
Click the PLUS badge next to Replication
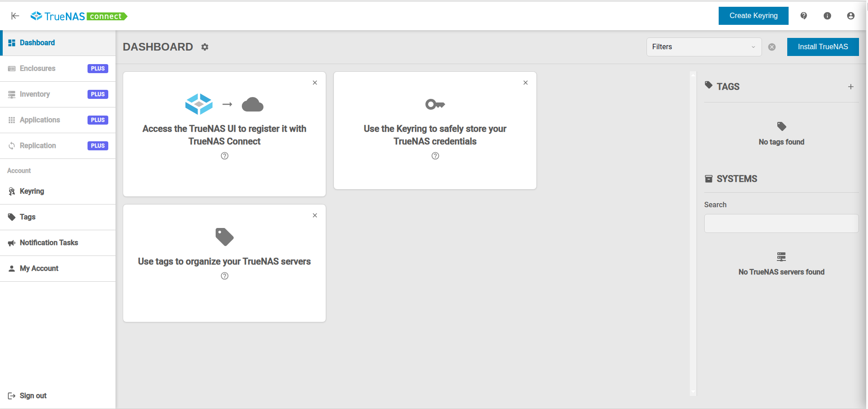pos(98,146)
